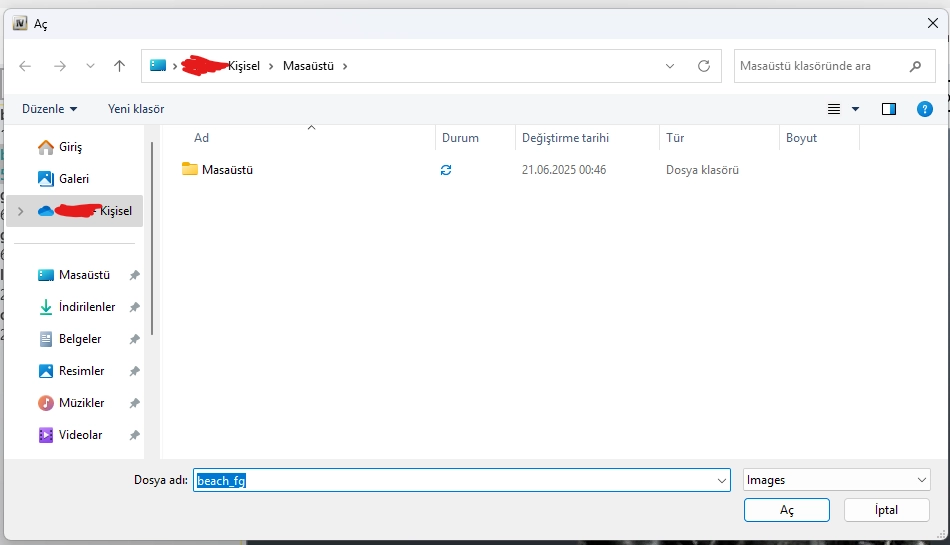950x545 pixels.
Task: Open Galeri in the sidebar
Action: (75, 179)
